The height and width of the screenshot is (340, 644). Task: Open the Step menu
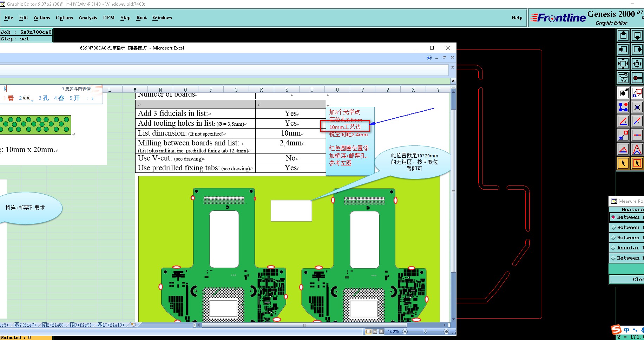125,18
